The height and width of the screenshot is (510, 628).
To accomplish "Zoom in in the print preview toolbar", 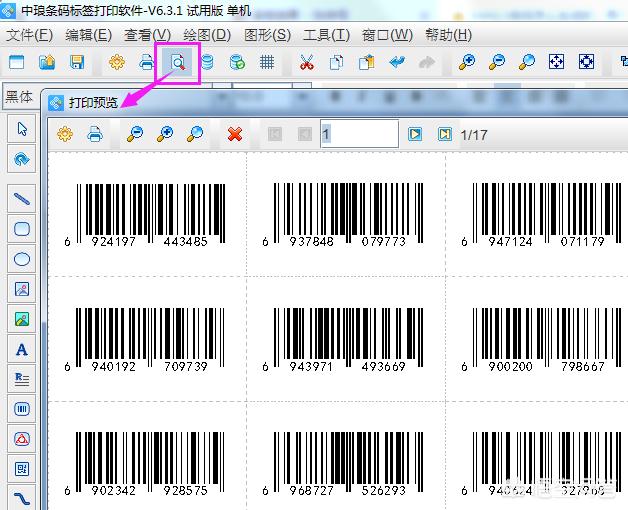I will (165, 134).
